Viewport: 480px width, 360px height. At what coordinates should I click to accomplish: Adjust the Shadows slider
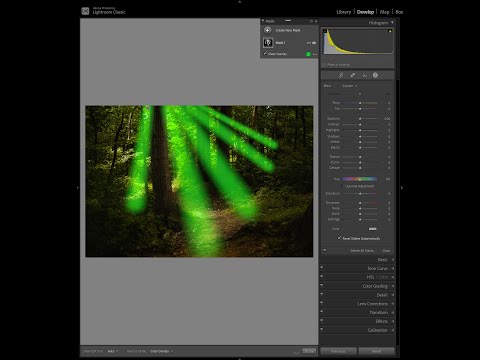[x=360, y=136]
